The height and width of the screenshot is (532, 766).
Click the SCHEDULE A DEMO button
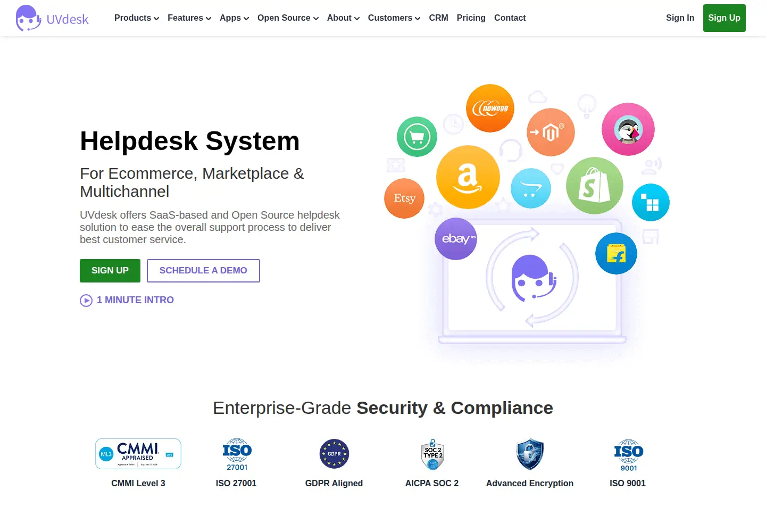coord(203,271)
